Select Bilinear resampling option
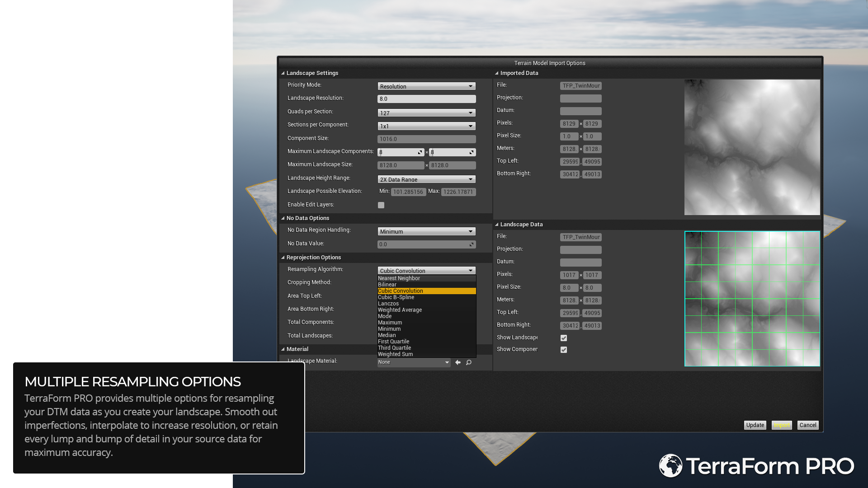Screen dimensions: 868x488 coord(427,285)
